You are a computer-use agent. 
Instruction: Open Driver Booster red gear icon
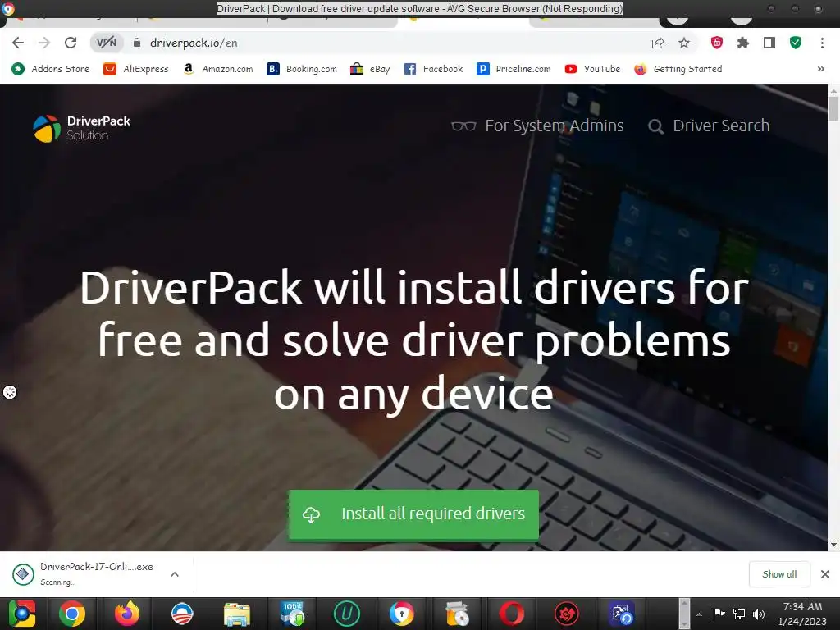coord(567,614)
